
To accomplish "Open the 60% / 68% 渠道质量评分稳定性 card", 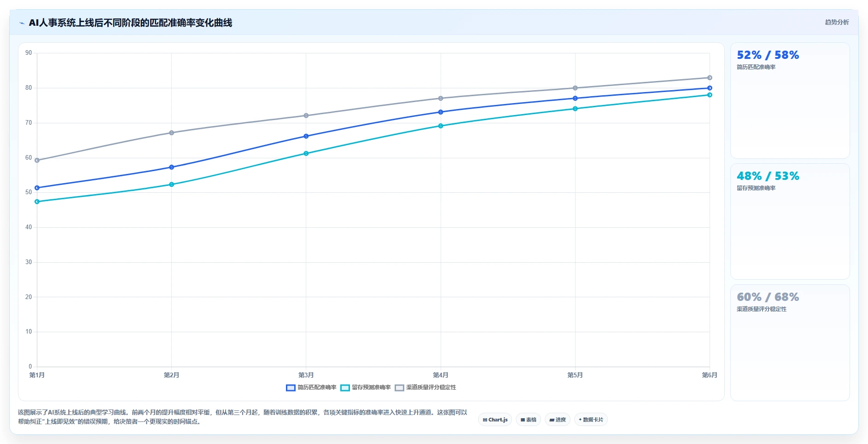I will [790, 343].
